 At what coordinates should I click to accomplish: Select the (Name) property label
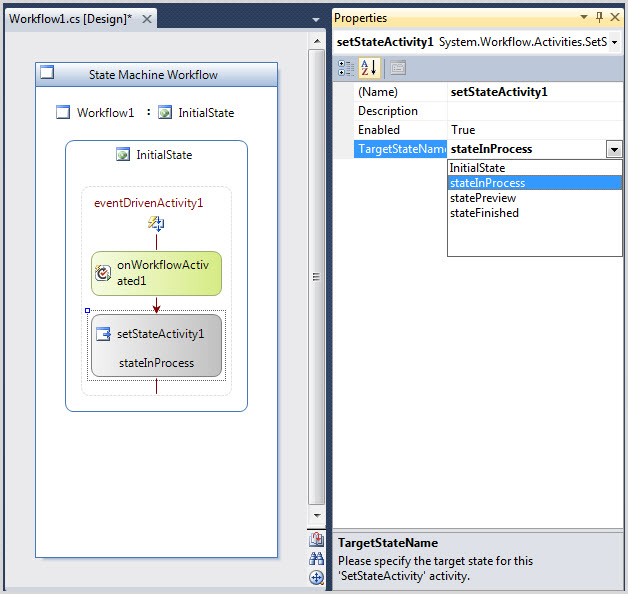click(x=400, y=92)
